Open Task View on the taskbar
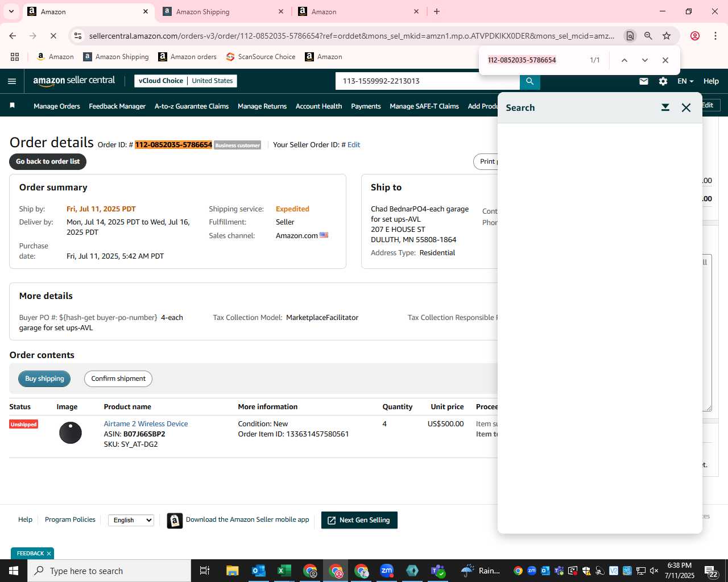The width and height of the screenshot is (728, 582). tap(205, 571)
